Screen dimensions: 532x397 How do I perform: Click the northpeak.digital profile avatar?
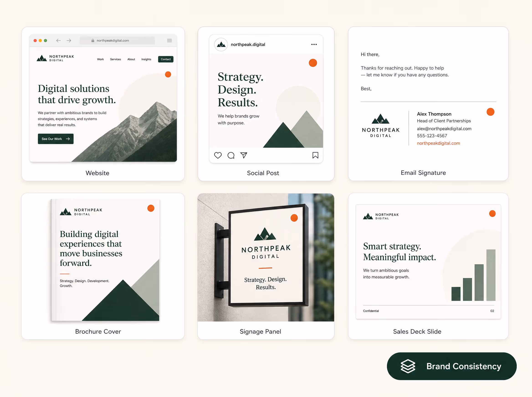pyautogui.click(x=221, y=44)
